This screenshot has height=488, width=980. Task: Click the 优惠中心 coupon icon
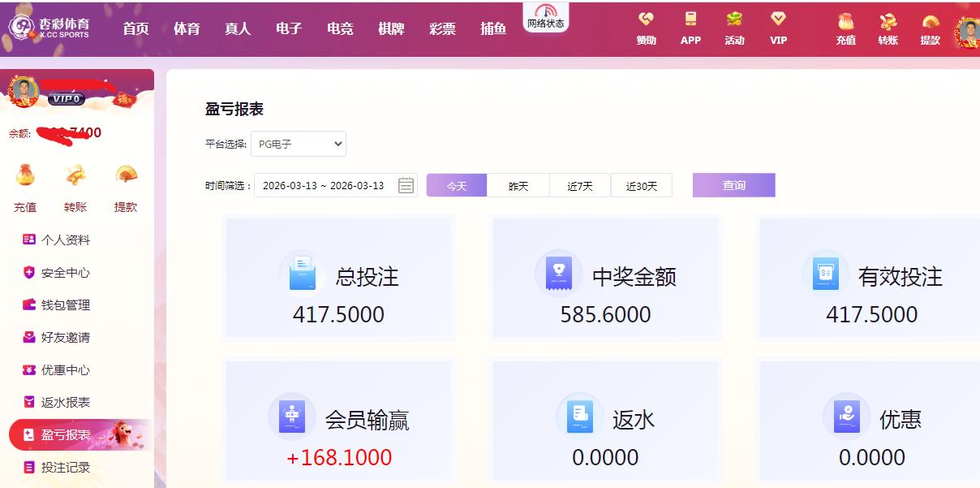click(x=29, y=369)
